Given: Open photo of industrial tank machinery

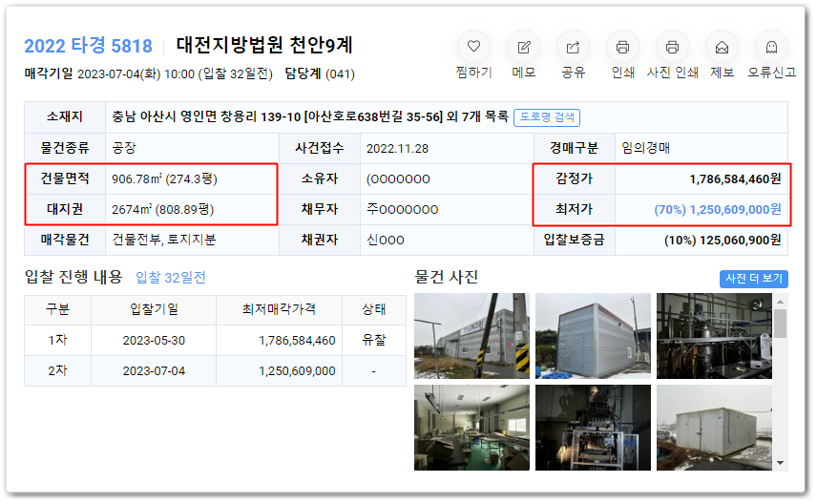Looking at the screenshot, I should click(x=714, y=336).
